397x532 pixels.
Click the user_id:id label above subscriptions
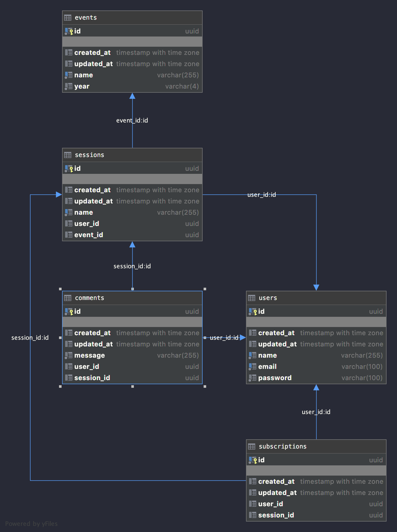[x=316, y=412]
